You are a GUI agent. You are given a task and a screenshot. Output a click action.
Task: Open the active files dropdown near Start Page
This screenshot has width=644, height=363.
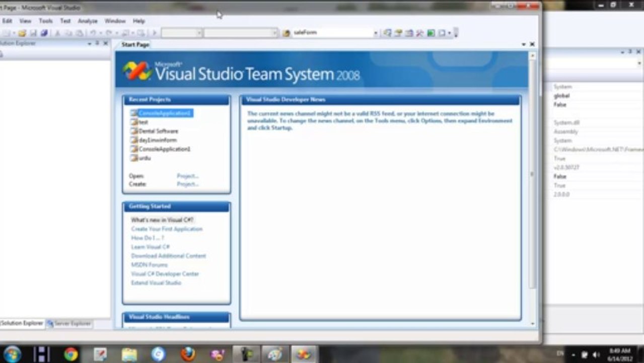tap(524, 44)
